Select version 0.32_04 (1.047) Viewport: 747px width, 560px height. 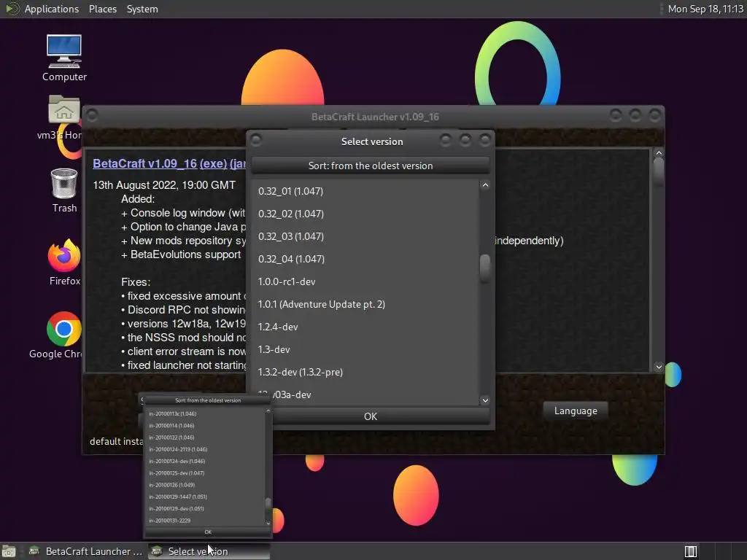[365, 259]
